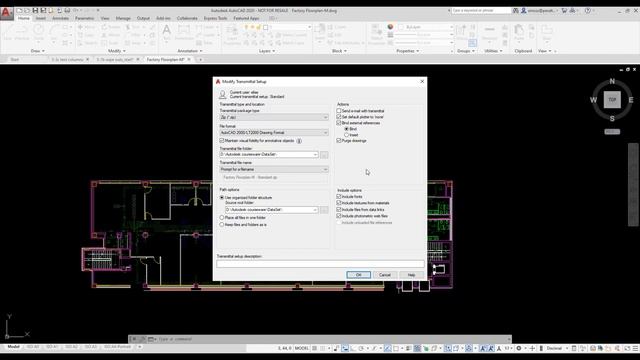The width and height of the screenshot is (640, 360).
Task: Click OK in Modify Transmittal Setup dialog
Action: pos(358,275)
